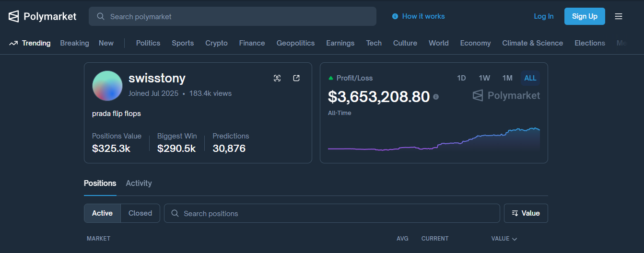Switch profit chart to 1W
The height and width of the screenshot is (253, 644).
[484, 78]
